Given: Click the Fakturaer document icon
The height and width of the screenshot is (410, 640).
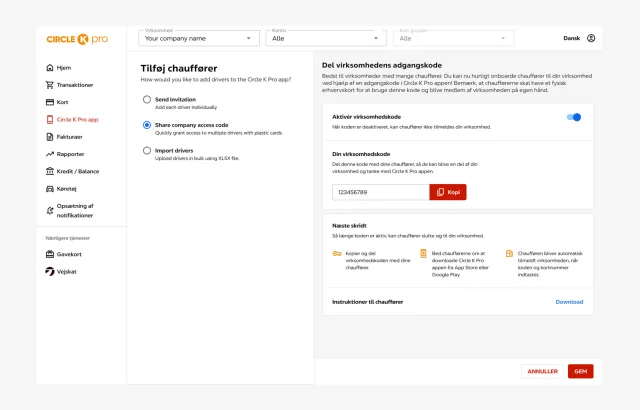Looking at the screenshot, I should (x=50, y=137).
